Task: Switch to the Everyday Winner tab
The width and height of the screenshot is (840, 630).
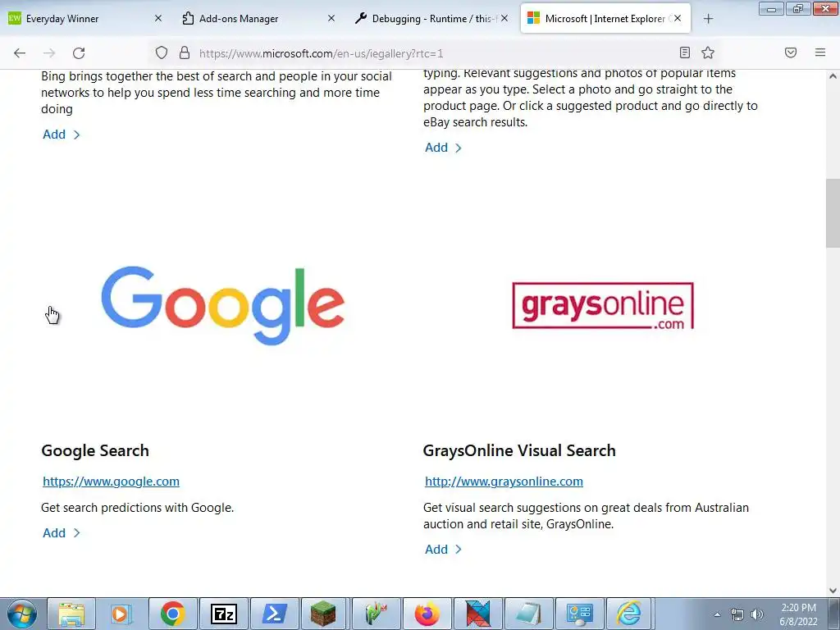Action: tap(85, 18)
